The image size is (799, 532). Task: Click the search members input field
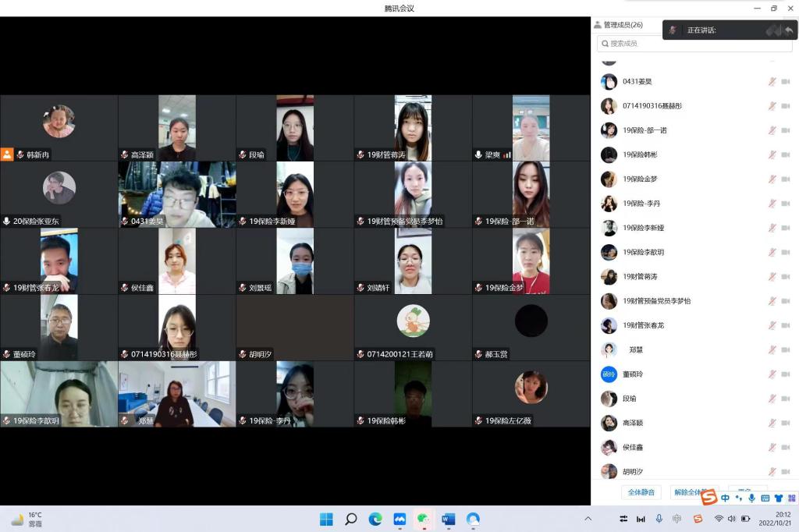coord(694,44)
